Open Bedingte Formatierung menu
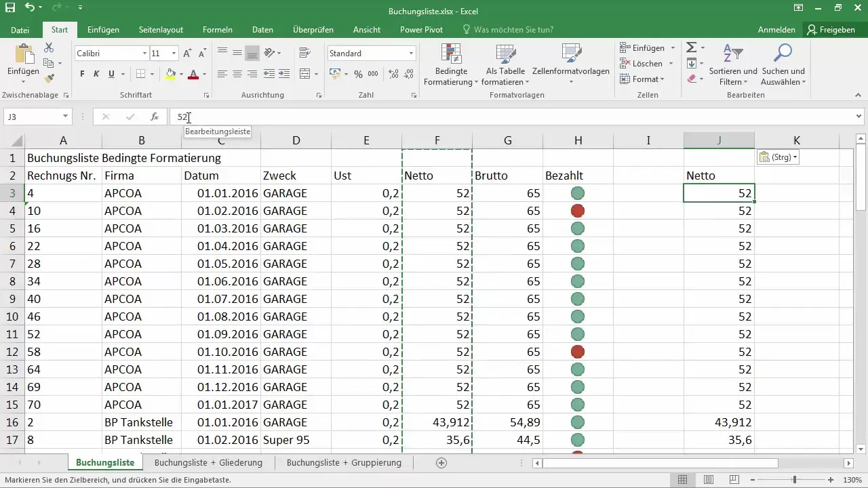The image size is (868, 488). (x=451, y=64)
